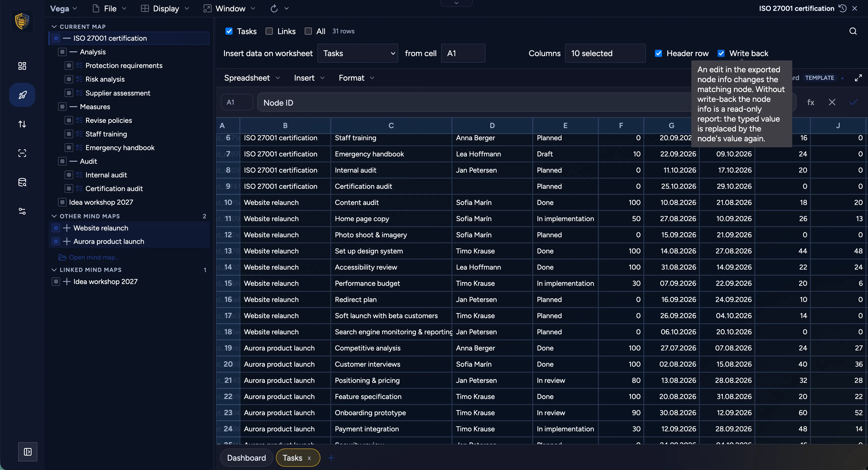Screen dimensions: 868x470
Task: Expand the dropdown arrow next to refresh
Action: coord(286,8)
